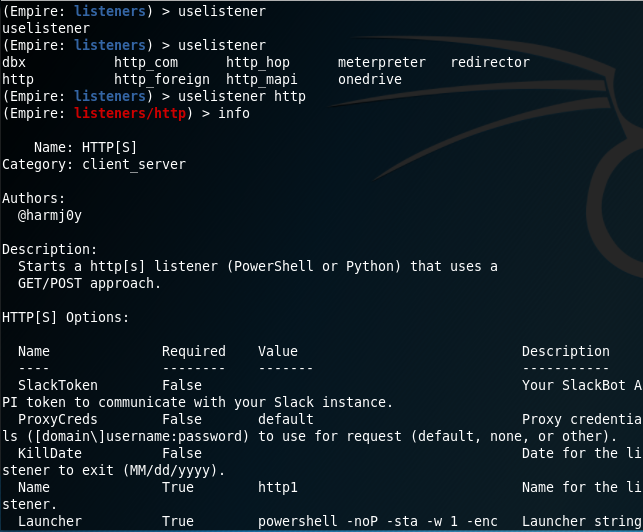Click the 'http_foreign' listener name

[x=162, y=79]
